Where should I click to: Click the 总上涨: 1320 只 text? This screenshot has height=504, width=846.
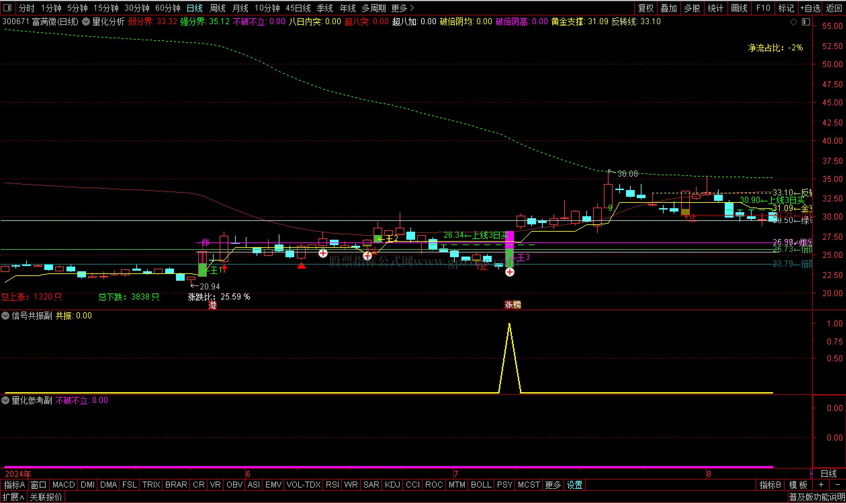coord(31,297)
